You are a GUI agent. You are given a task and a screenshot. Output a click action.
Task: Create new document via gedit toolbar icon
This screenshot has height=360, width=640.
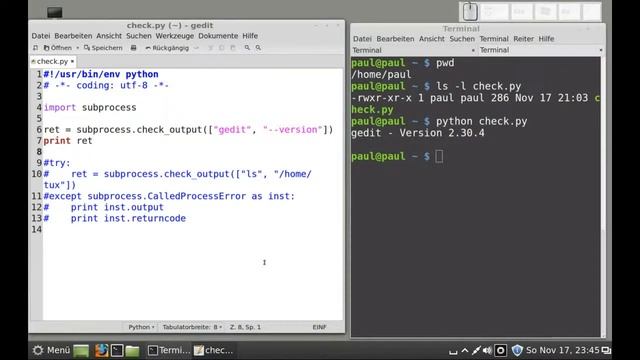point(36,48)
